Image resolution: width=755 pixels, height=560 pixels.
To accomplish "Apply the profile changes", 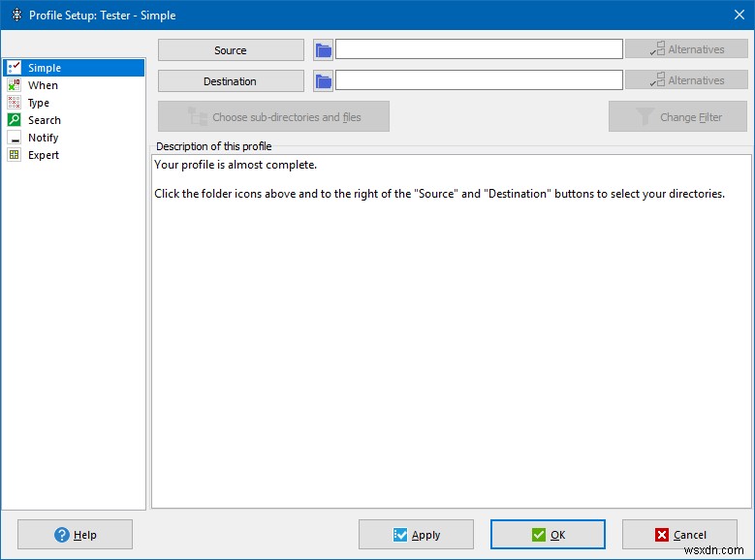I will (x=416, y=535).
